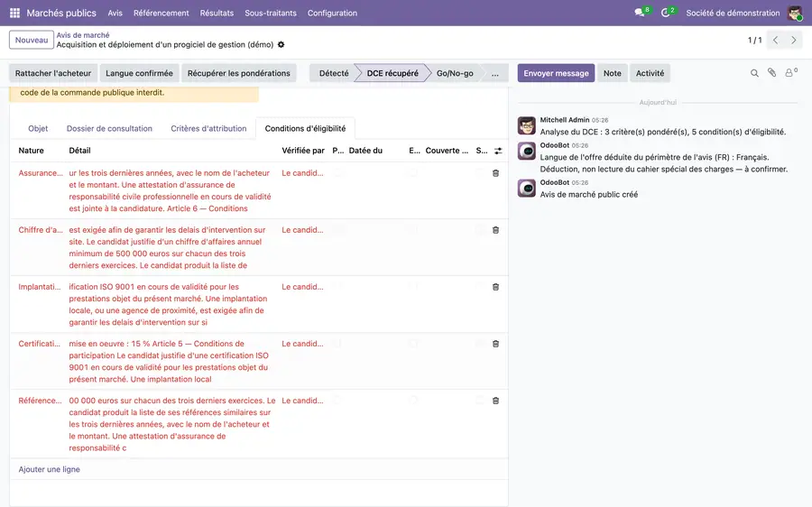Click the Note button in the chatter
The width and height of the screenshot is (812, 507).
(x=612, y=73)
